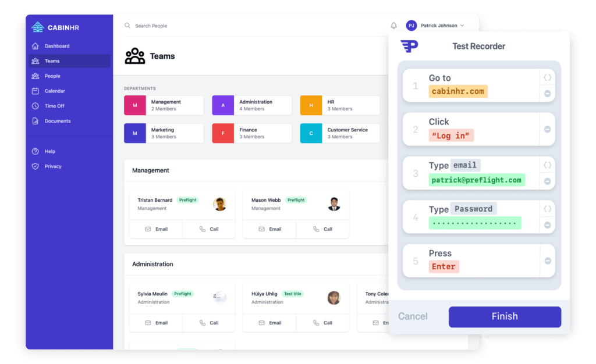The width and height of the screenshot is (596, 364).
Task: Open code braces on Type email step
Action: tap(547, 165)
